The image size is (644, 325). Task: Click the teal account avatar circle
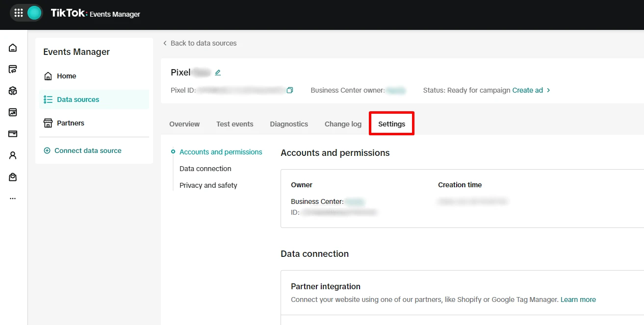pos(34,13)
